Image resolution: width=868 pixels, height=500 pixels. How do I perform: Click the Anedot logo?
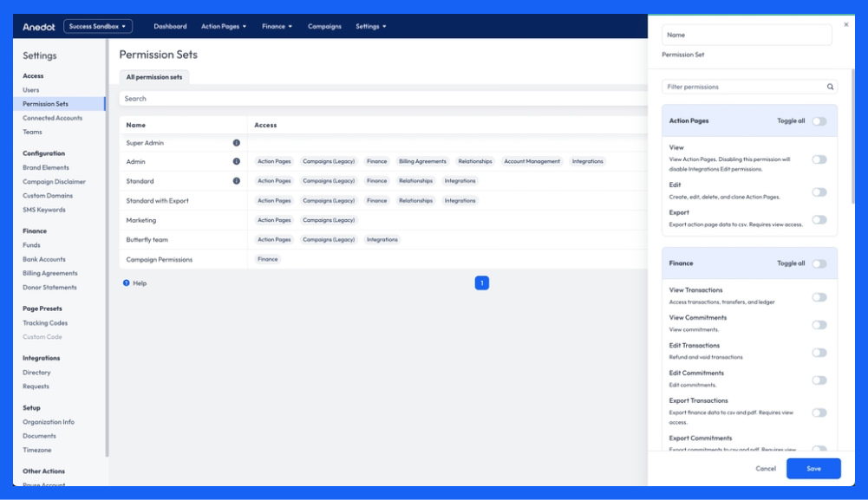click(x=38, y=26)
